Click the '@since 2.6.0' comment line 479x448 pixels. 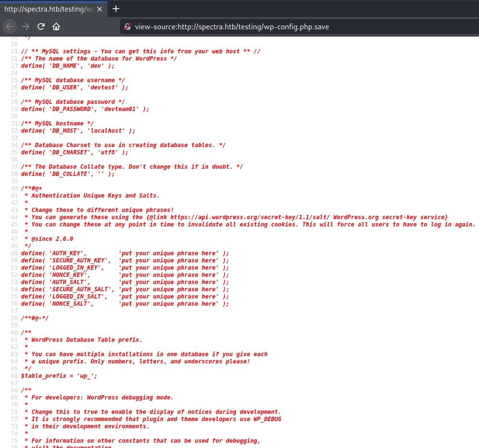(x=52, y=239)
